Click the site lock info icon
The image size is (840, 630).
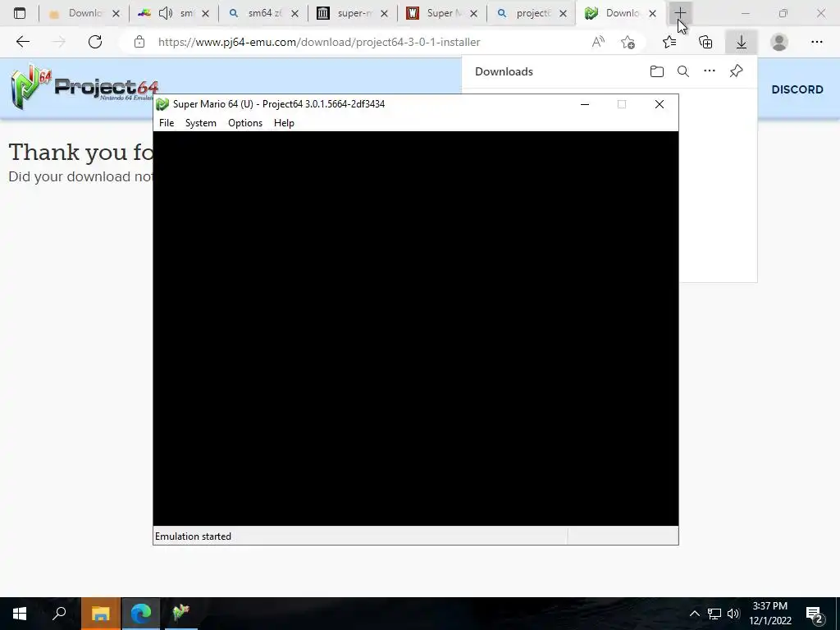click(x=139, y=42)
